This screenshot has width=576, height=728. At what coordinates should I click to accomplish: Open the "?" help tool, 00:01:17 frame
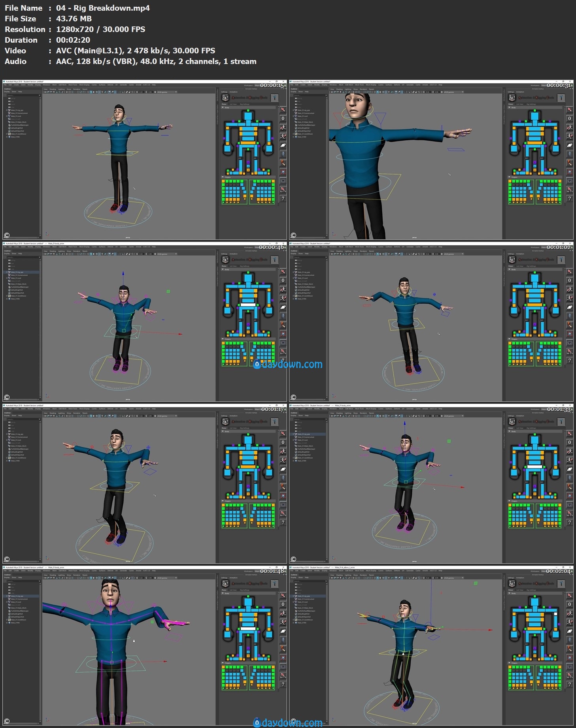(283, 523)
